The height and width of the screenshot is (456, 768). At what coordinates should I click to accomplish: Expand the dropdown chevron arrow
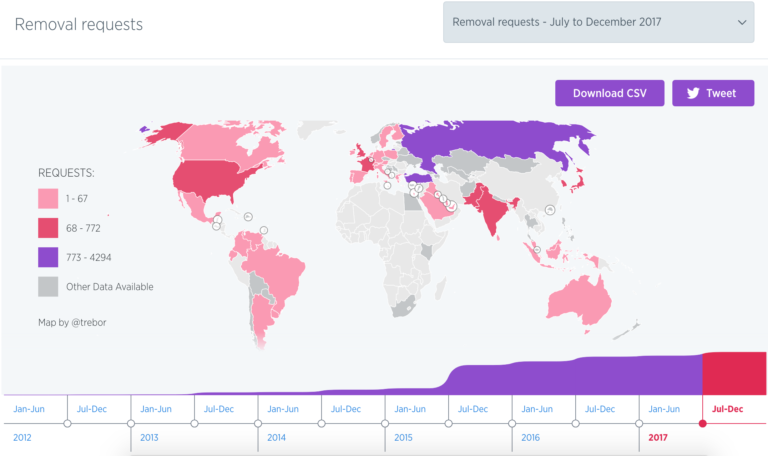pyautogui.click(x=742, y=23)
